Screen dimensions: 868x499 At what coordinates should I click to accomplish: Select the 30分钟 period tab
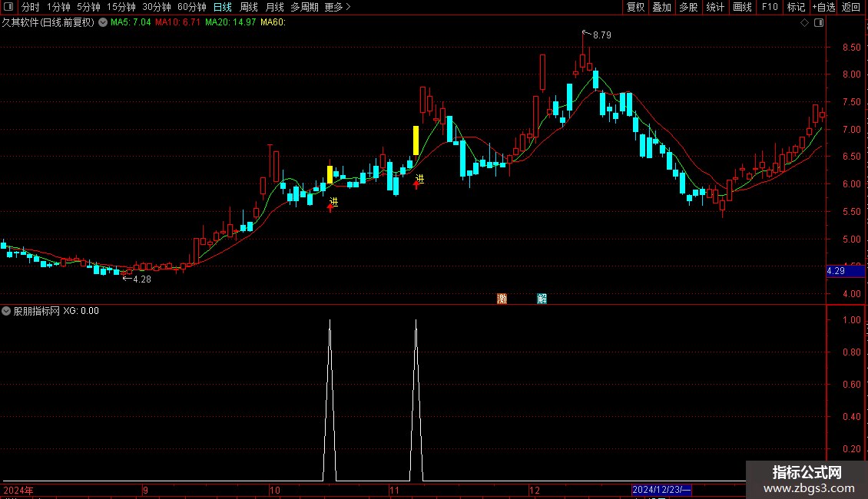click(157, 7)
